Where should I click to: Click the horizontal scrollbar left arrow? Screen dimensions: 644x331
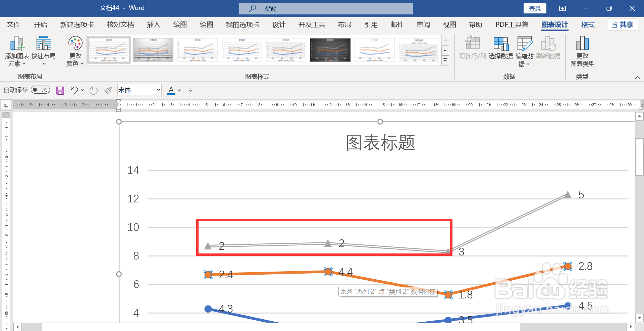(17, 327)
